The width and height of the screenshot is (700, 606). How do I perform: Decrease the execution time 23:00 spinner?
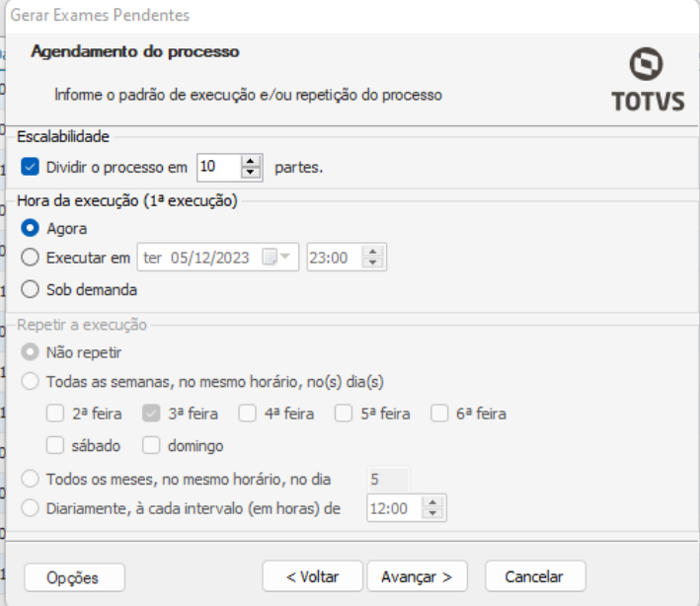point(373,263)
